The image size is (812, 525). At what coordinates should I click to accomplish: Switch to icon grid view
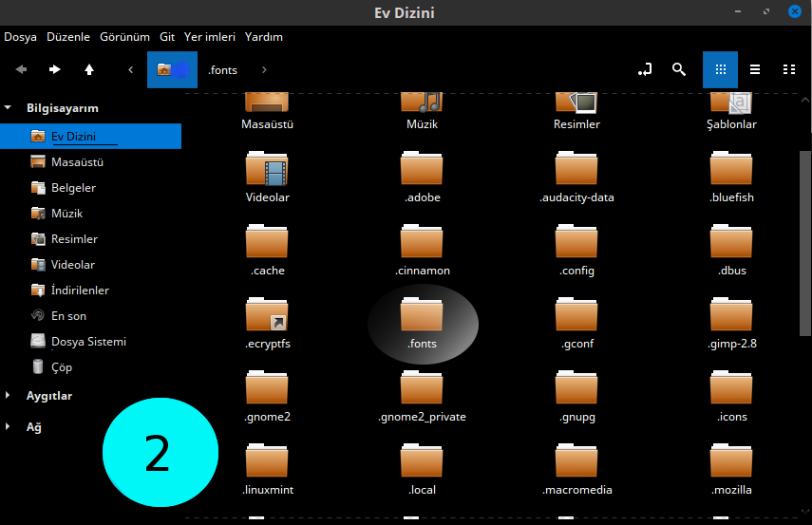coord(720,69)
